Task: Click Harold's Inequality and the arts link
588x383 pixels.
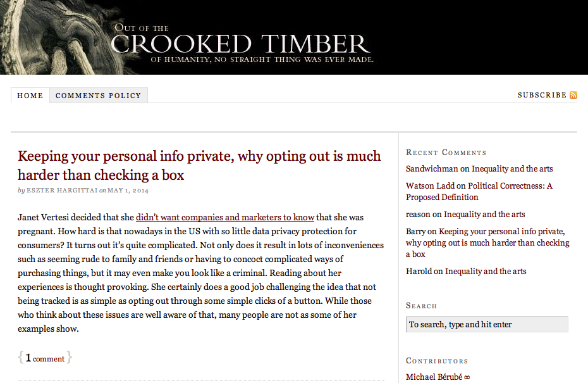Action: tap(486, 271)
